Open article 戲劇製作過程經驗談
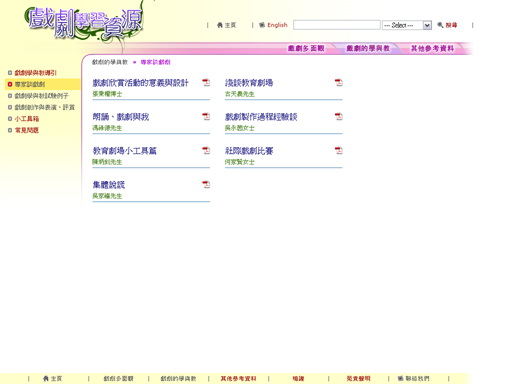The image size is (512, 384). click(x=261, y=117)
